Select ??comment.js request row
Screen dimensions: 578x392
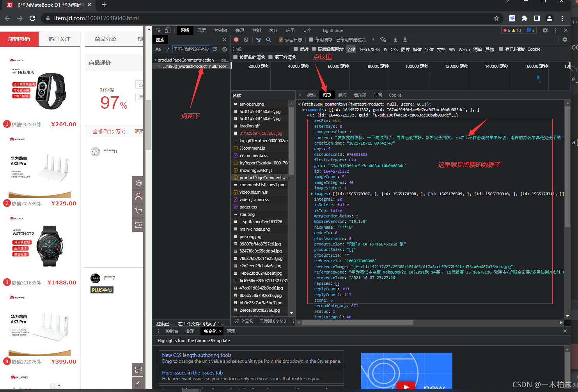tap(261, 148)
